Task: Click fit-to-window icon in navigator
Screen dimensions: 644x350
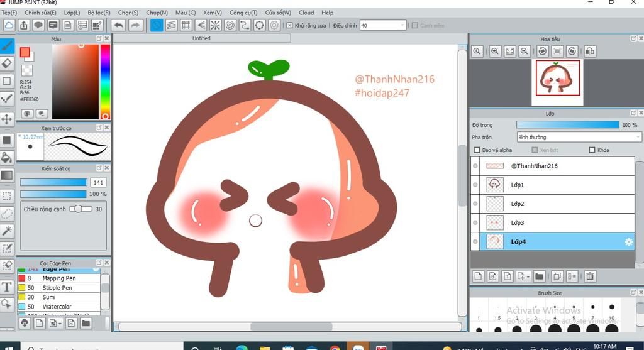Action: click(x=509, y=52)
